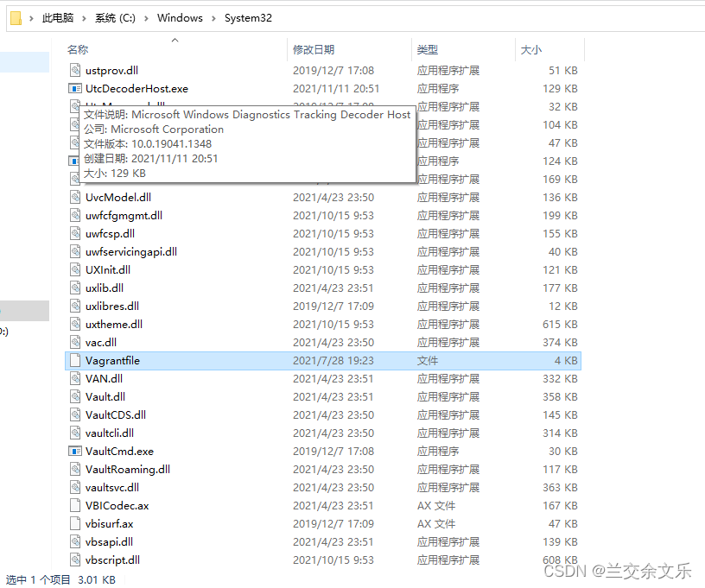Select the file named Vault.dll
Image resolution: width=705 pixels, height=588 pixels.
coord(105,396)
